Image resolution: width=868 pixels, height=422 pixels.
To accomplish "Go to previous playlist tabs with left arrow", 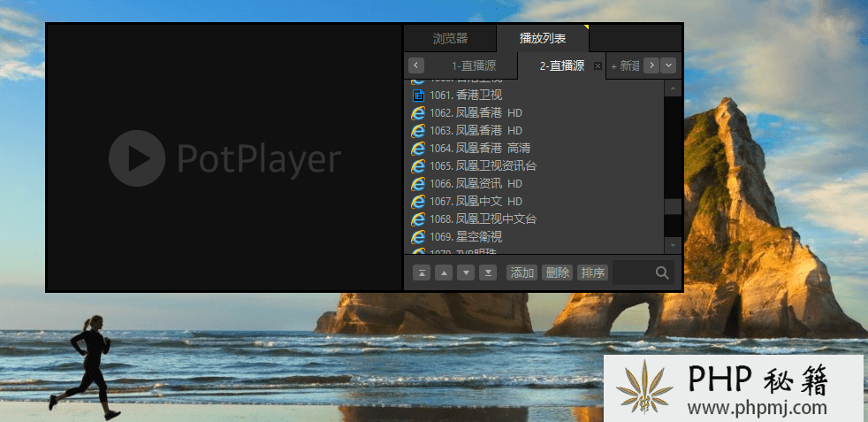I will 416,65.
